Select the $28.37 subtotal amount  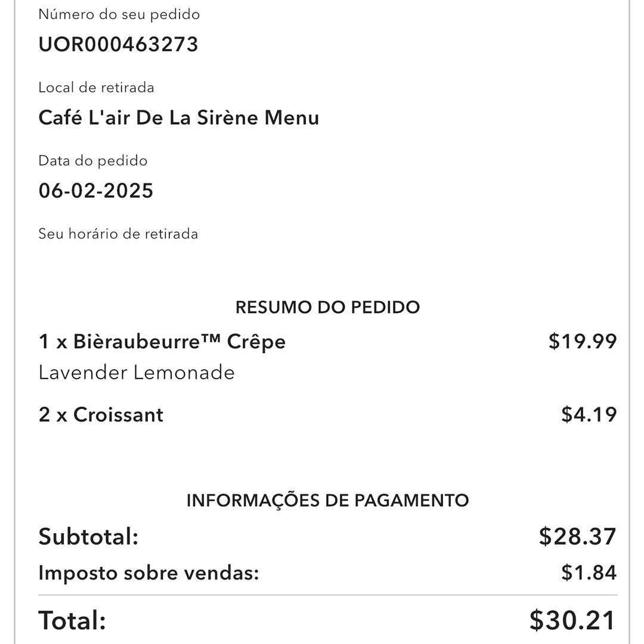click(577, 537)
